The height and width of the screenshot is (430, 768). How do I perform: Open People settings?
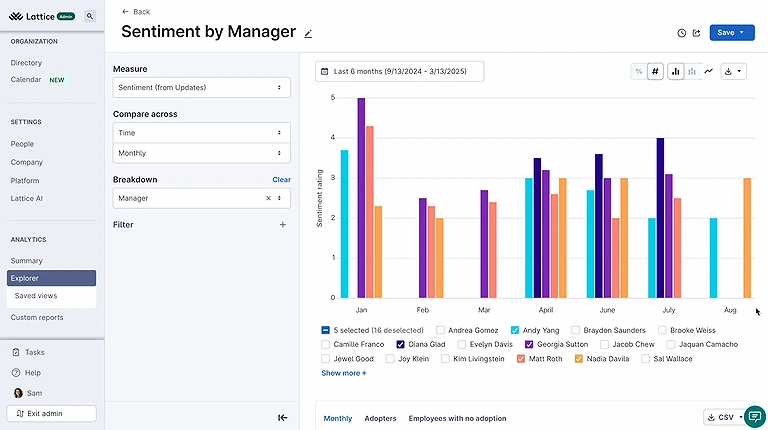click(22, 144)
